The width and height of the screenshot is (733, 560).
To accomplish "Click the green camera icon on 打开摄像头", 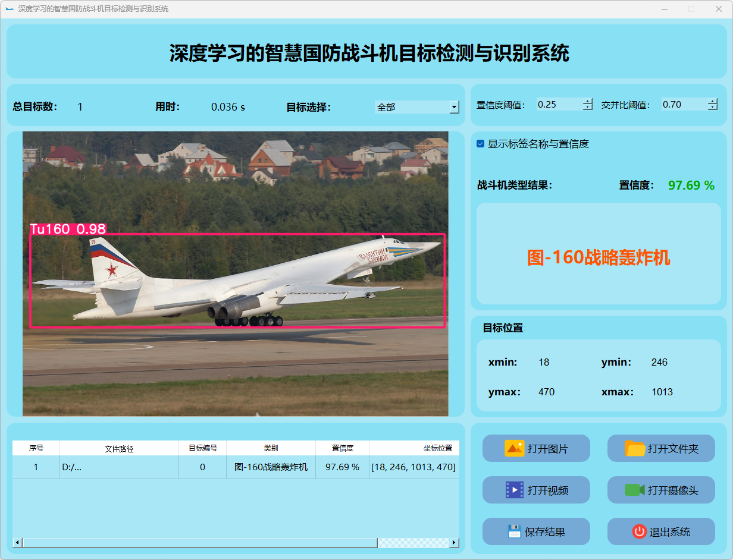I will point(635,490).
